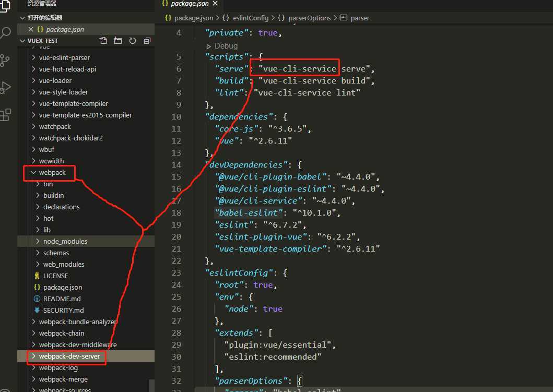Select the package.json editor tab
This screenshot has height=392, width=553.
tap(190, 4)
